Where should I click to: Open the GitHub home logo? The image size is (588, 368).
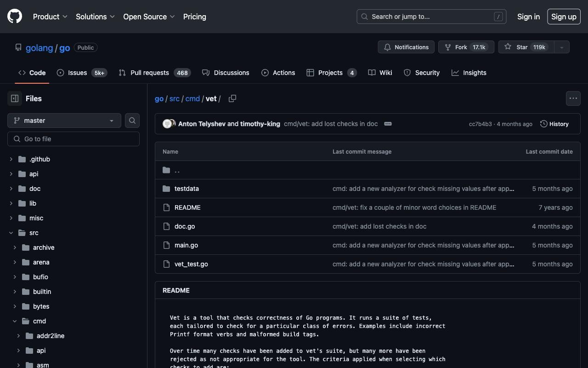click(x=15, y=17)
